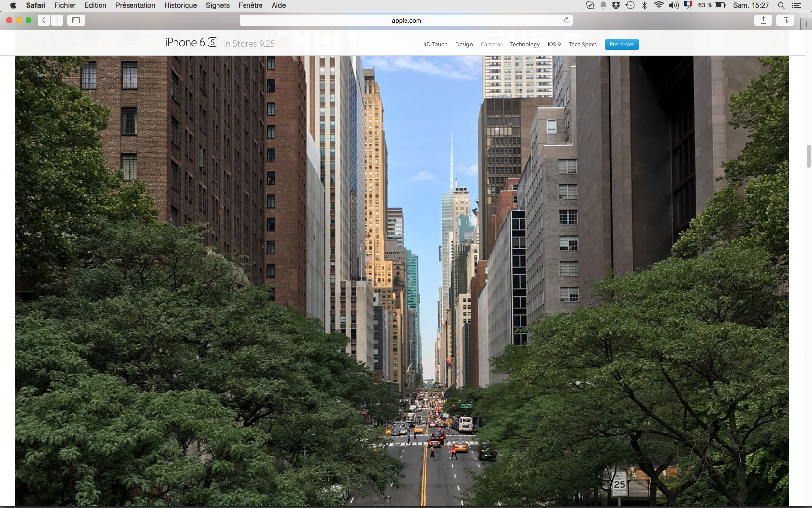Click the Safari forward arrow button
812x508 pixels.
coord(57,20)
